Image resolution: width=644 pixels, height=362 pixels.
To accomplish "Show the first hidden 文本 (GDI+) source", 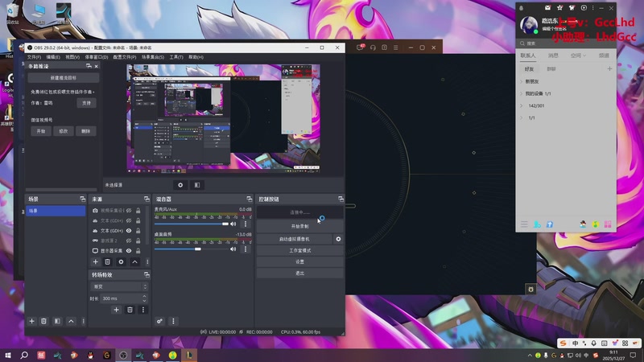I will [x=129, y=220].
